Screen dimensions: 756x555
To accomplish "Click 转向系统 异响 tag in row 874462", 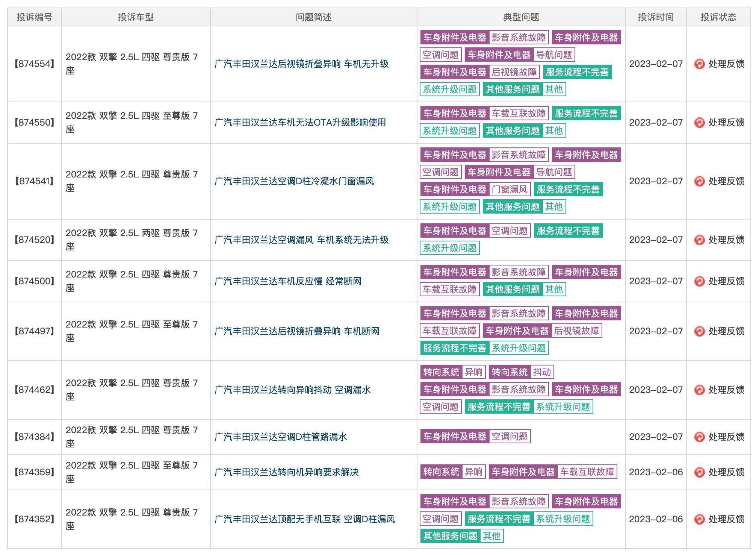I will tap(453, 372).
